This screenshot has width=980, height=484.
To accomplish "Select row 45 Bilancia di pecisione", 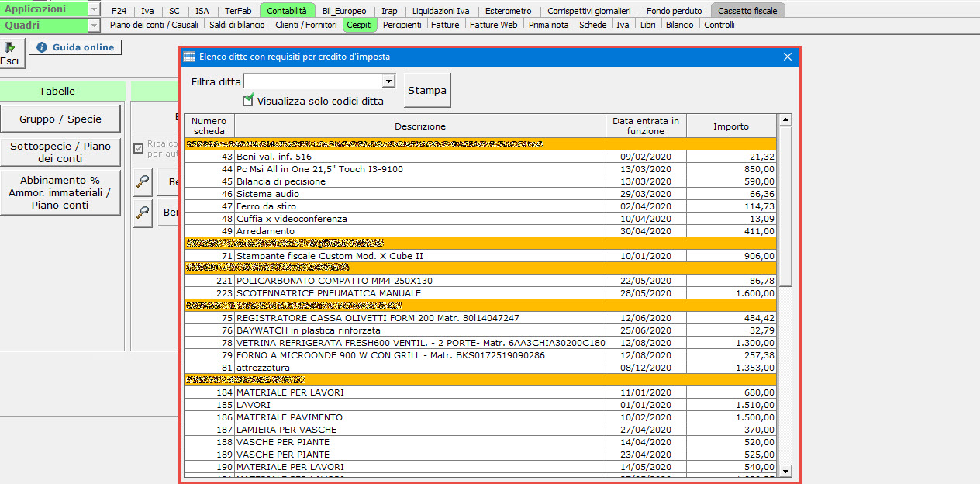I will coord(480,181).
